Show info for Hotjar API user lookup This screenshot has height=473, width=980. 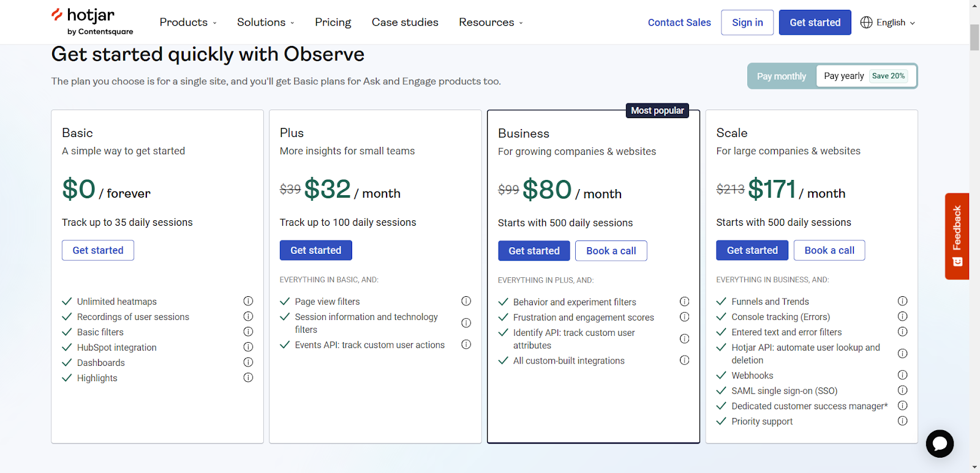tap(903, 354)
